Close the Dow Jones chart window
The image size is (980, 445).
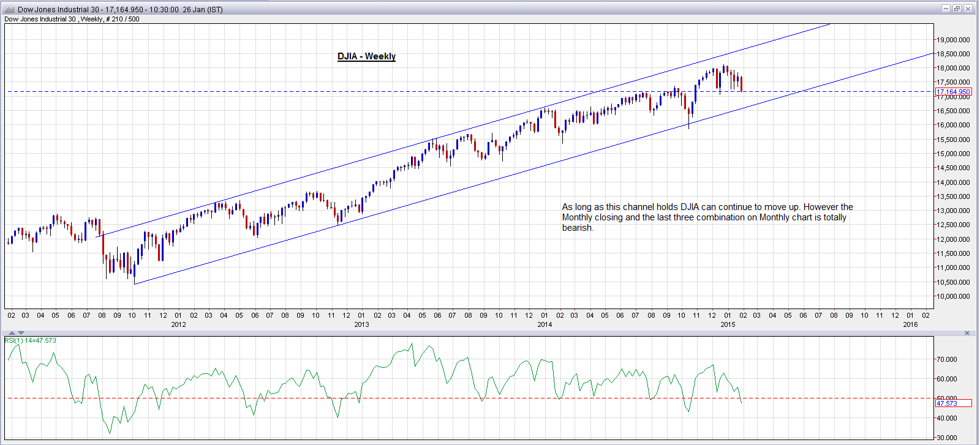pos(968,9)
